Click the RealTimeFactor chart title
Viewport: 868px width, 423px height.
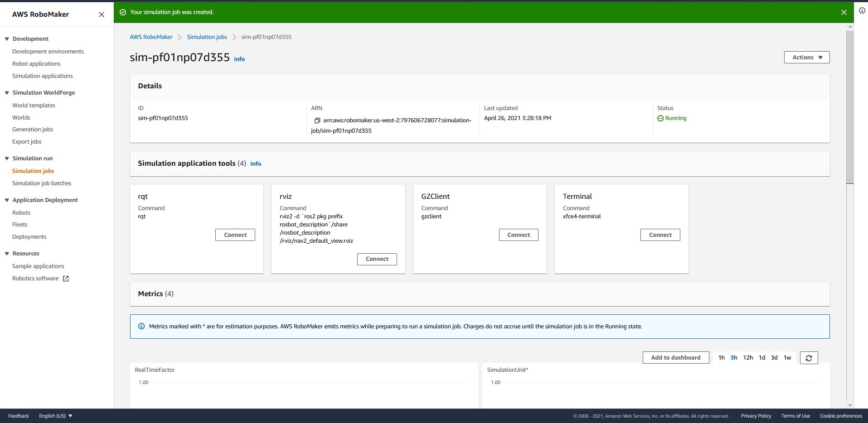click(155, 370)
